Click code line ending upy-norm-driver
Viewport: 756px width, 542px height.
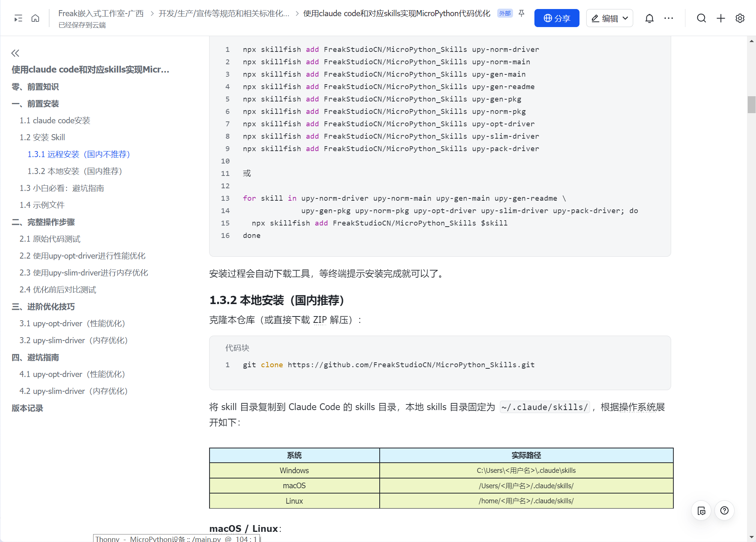pyautogui.click(x=391, y=49)
